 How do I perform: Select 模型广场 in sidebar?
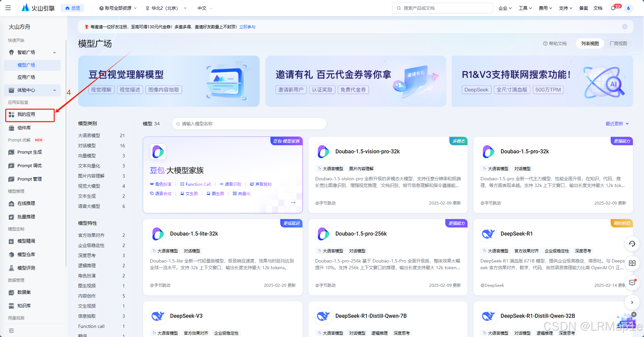[32, 65]
